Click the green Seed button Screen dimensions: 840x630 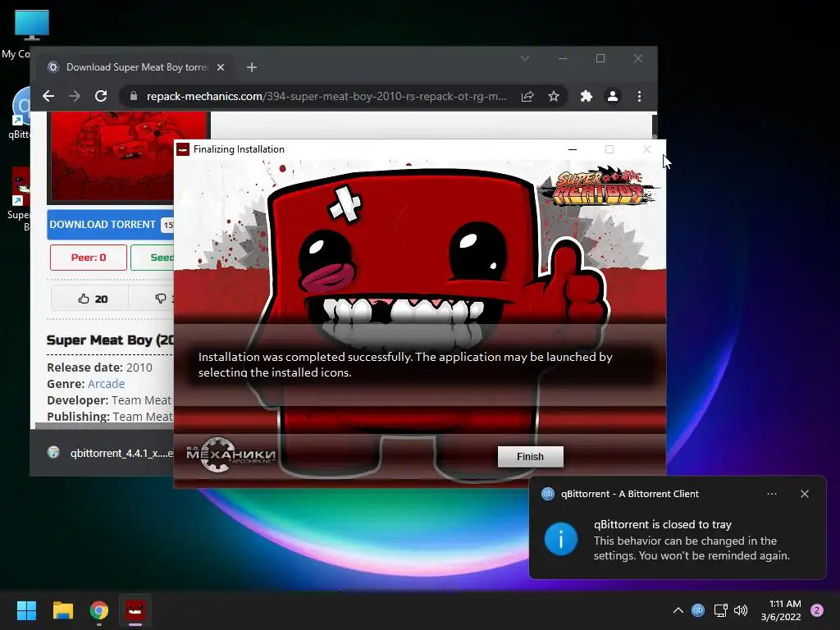153,258
